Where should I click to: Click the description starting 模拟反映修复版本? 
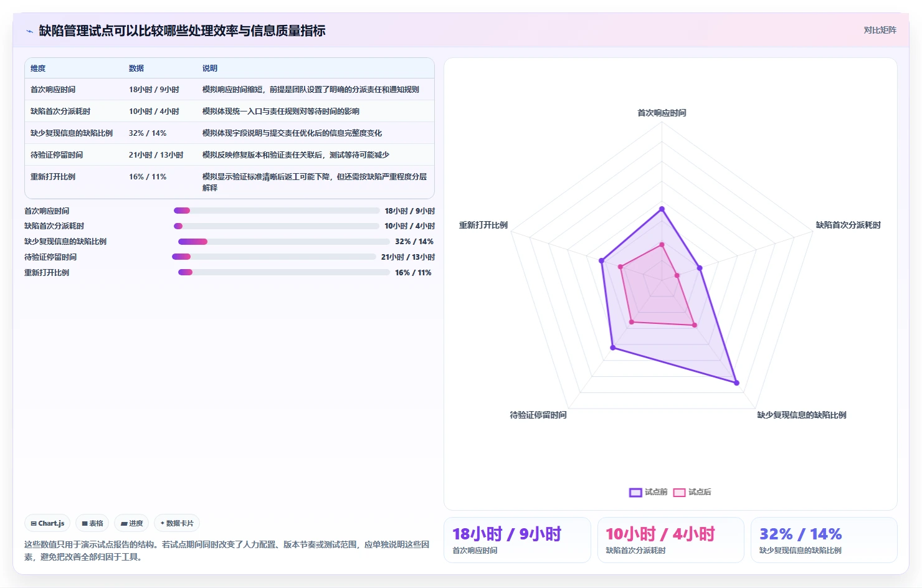(296, 155)
